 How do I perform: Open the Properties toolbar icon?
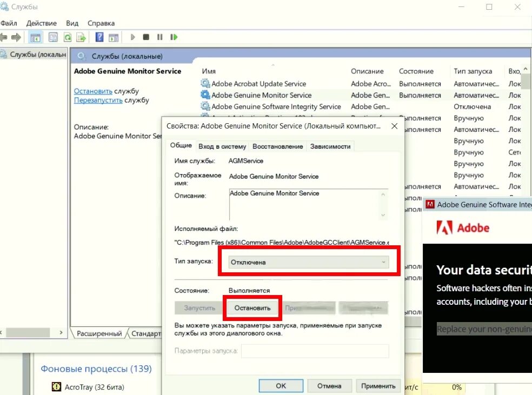(x=54, y=37)
